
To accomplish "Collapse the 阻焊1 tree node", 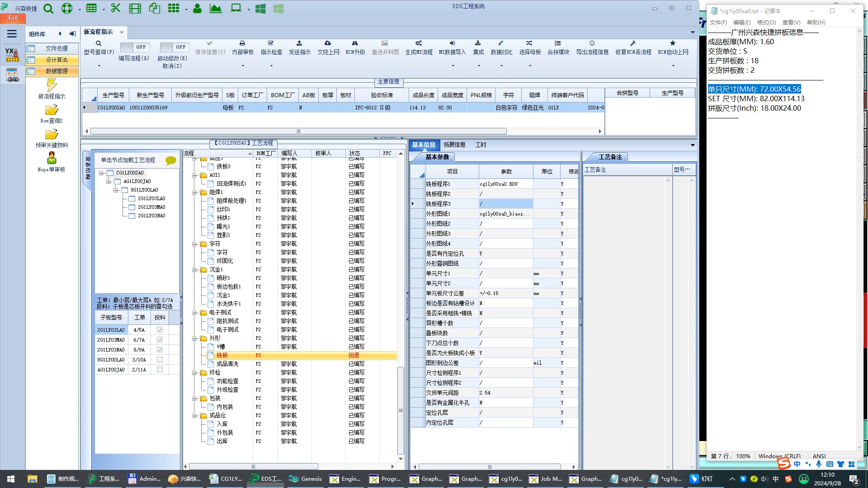I will 195,192.
